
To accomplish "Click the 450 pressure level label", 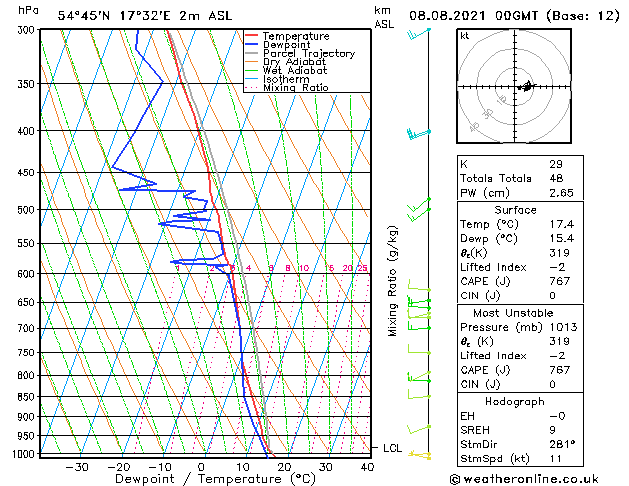I will tap(28, 172).
